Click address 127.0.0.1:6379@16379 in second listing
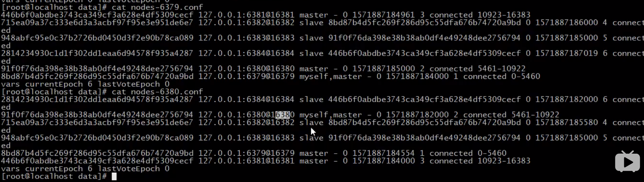The width and height of the screenshot is (644, 182). pos(246,153)
